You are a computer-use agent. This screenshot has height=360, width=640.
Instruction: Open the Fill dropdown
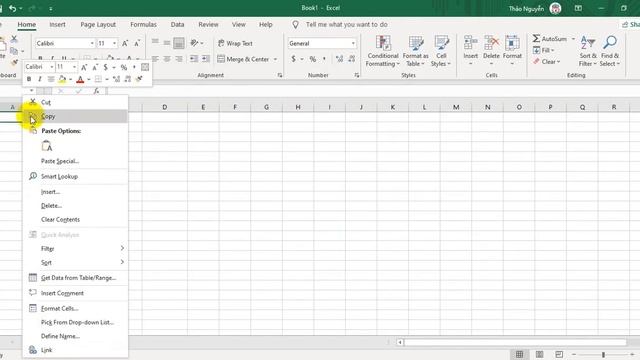(x=544, y=50)
